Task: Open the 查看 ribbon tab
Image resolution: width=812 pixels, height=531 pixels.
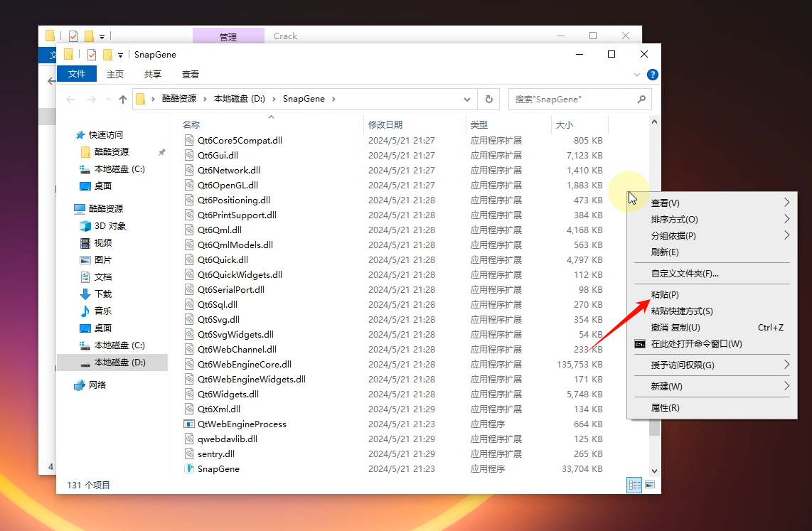Action: [x=191, y=74]
